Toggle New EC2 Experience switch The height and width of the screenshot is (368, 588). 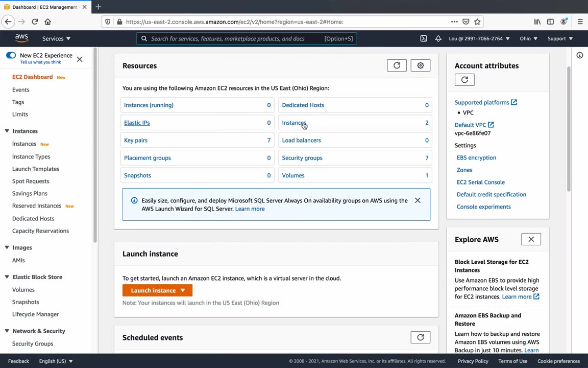(11, 55)
